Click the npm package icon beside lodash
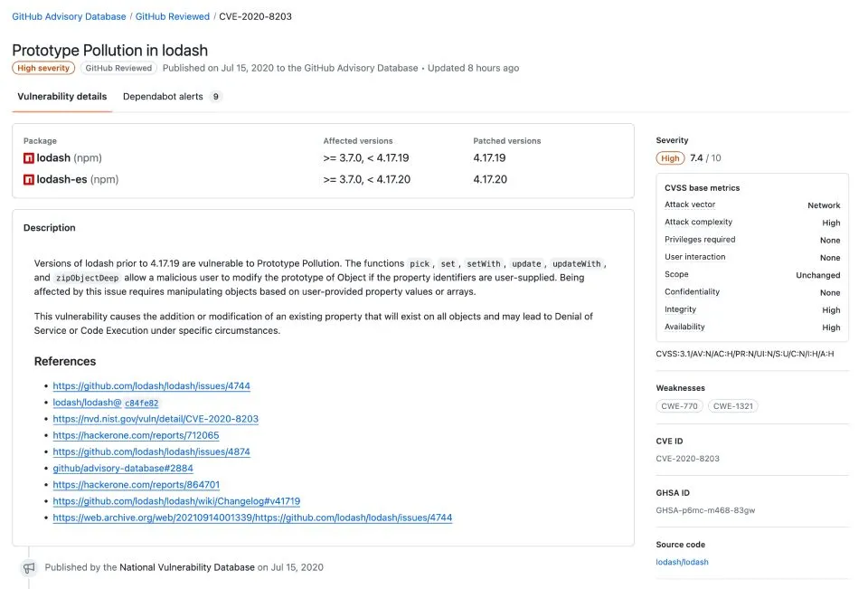 pyautogui.click(x=28, y=159)
